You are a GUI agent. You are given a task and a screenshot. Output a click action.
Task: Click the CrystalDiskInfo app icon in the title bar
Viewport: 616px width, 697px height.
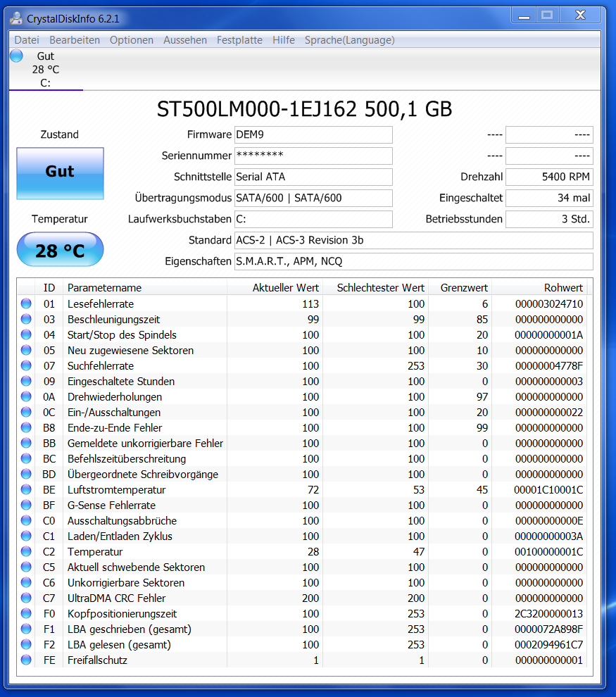(16, 18)
